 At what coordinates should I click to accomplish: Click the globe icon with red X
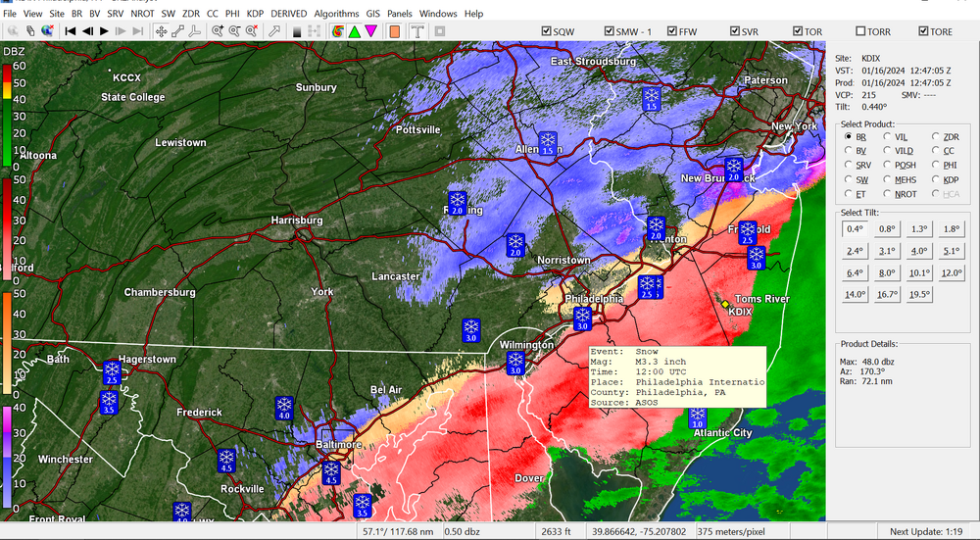point(47,30)
